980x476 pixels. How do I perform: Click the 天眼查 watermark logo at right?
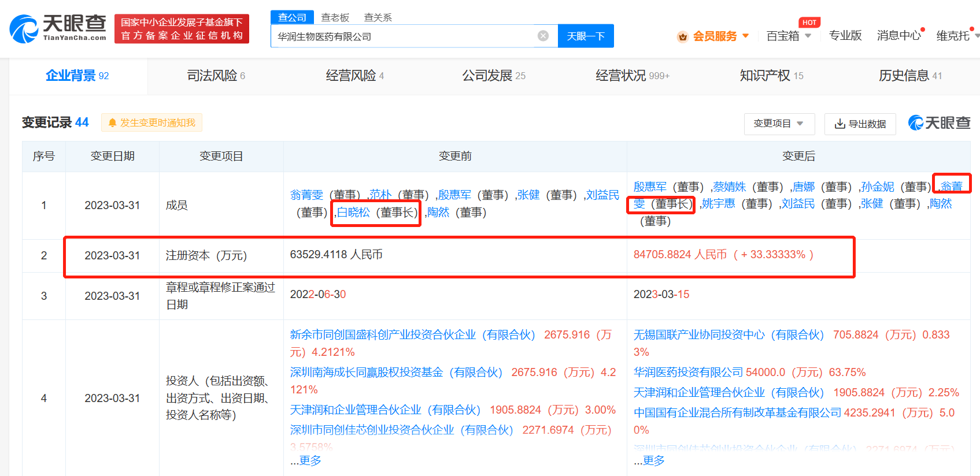[x=939, y=122]
